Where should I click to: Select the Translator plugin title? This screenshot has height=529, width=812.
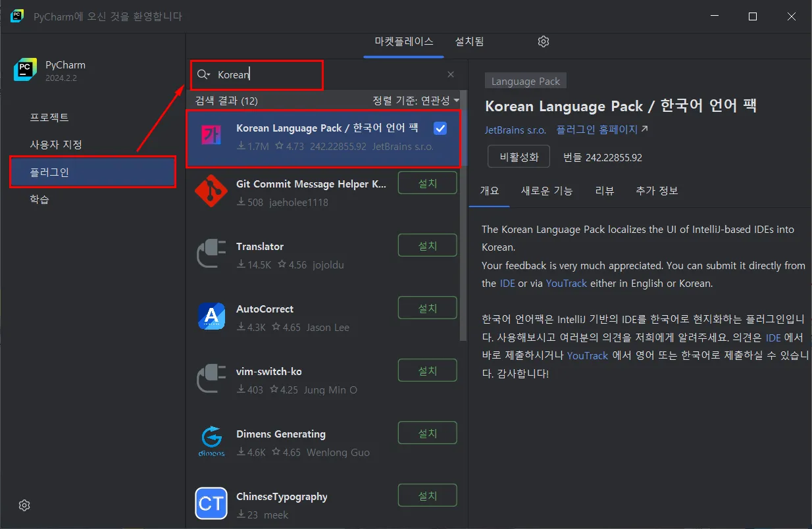(260, 246)
